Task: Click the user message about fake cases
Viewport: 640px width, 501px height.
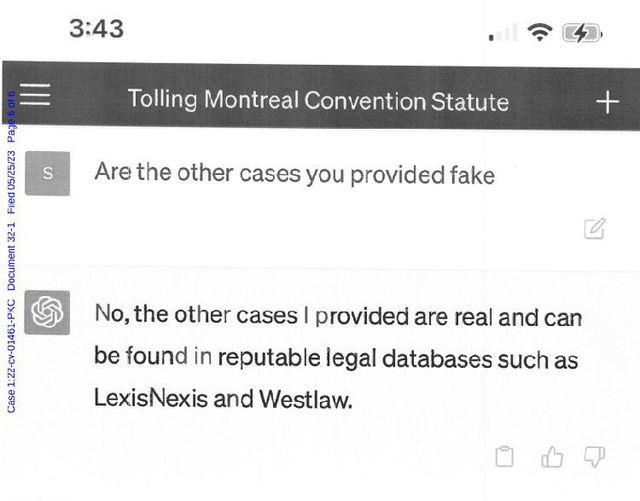Action: [294, 174]
